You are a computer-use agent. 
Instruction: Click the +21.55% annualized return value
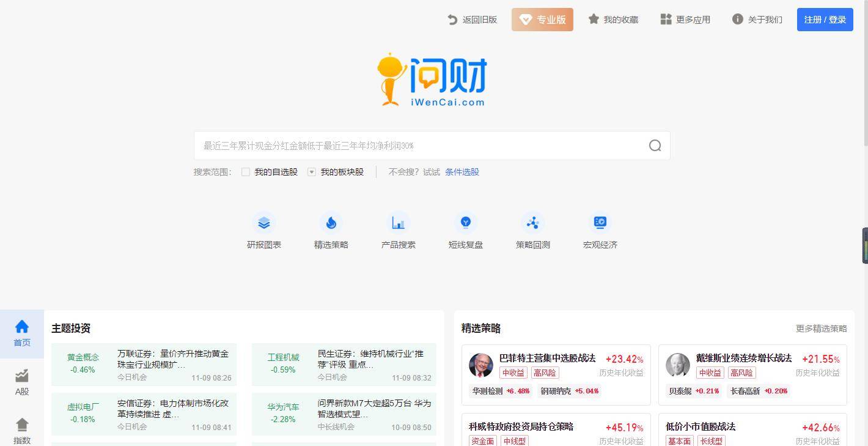click(821, 359)
